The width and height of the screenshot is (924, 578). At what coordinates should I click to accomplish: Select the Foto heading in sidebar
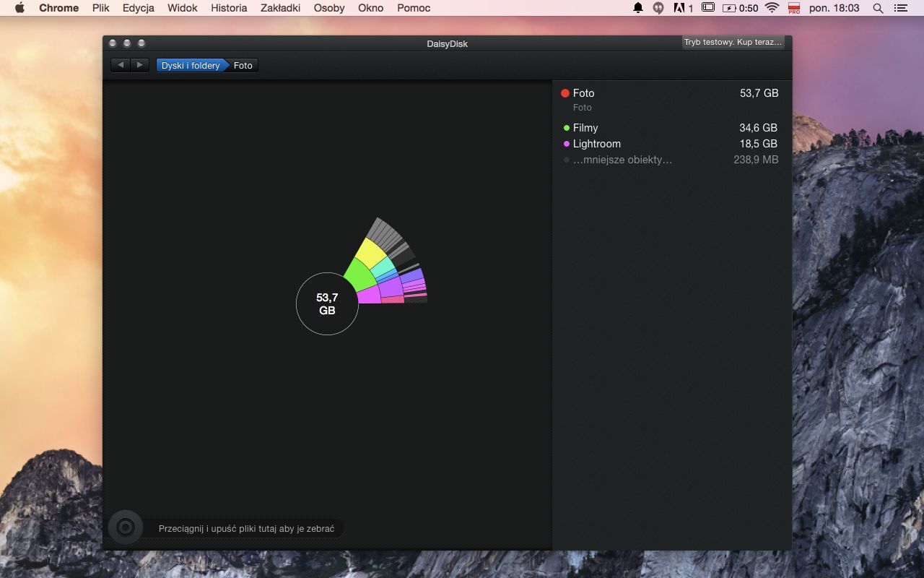[583, 93]
